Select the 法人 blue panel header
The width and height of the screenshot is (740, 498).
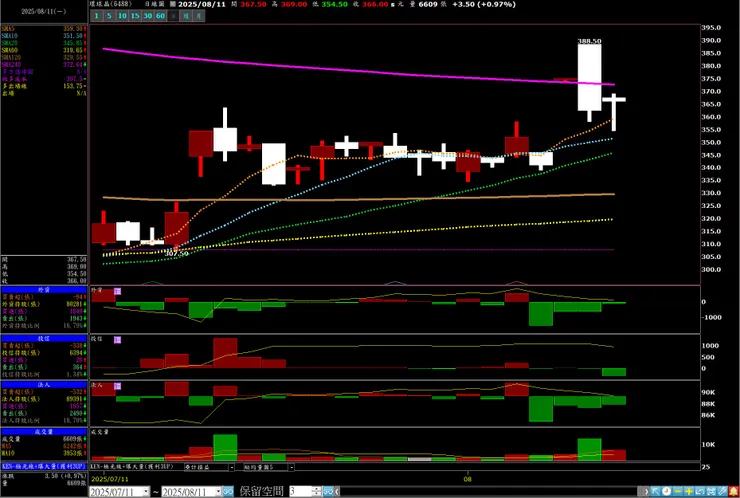click(44, 385)
